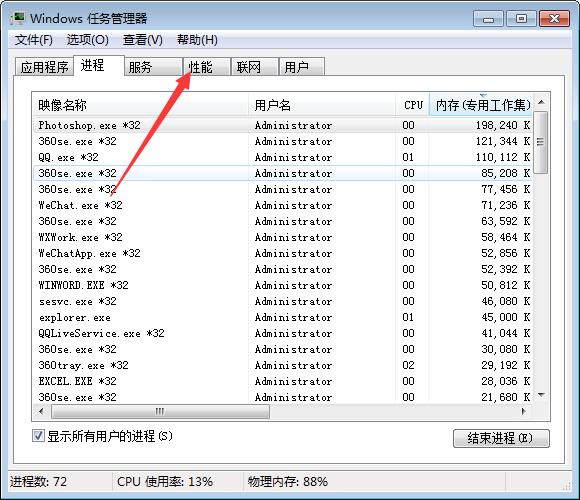Click Administrator user for WINWORD.EXE row
The width and height of the screenshot is (580, 500).
pos(293,285)
